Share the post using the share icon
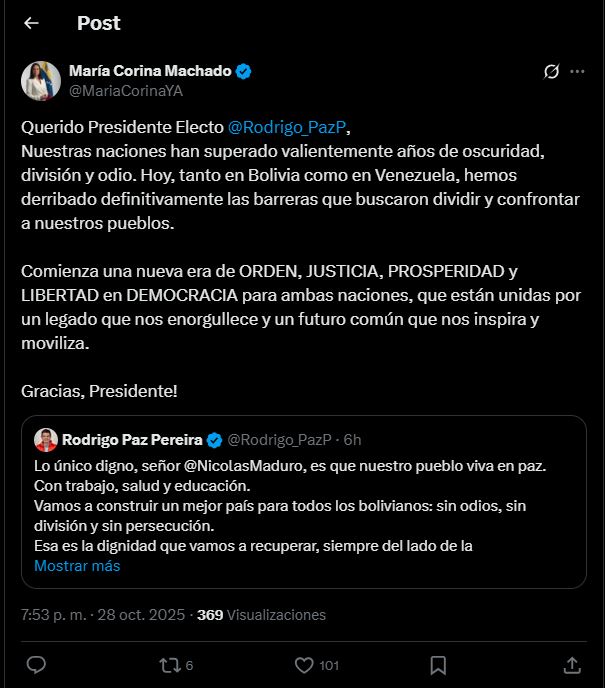This screenshot has height=688, width=605. click(x=572, y=664)
